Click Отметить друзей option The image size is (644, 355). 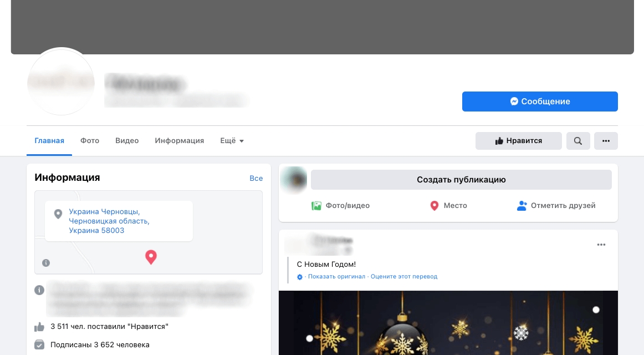556,205
